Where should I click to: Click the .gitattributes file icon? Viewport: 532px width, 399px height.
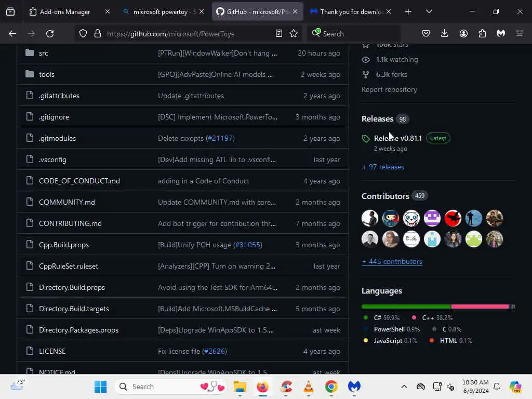(x=30, y=96)
